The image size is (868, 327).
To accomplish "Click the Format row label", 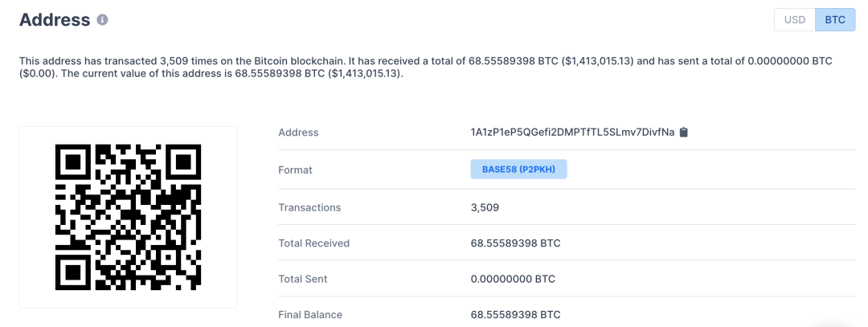I will tap(295, 170).
